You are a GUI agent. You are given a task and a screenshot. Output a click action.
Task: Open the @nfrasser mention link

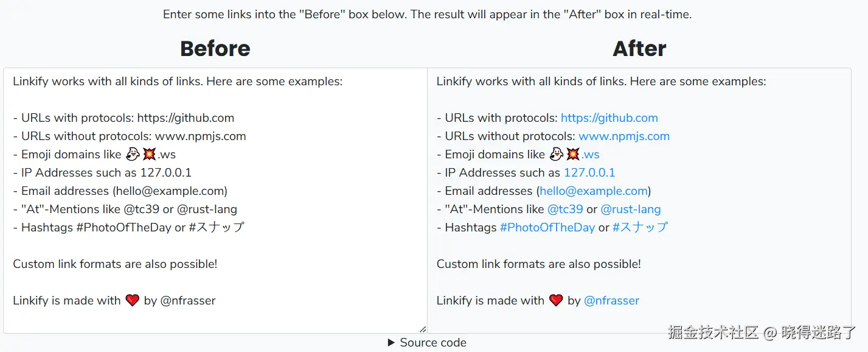click(x=611, y=301)
